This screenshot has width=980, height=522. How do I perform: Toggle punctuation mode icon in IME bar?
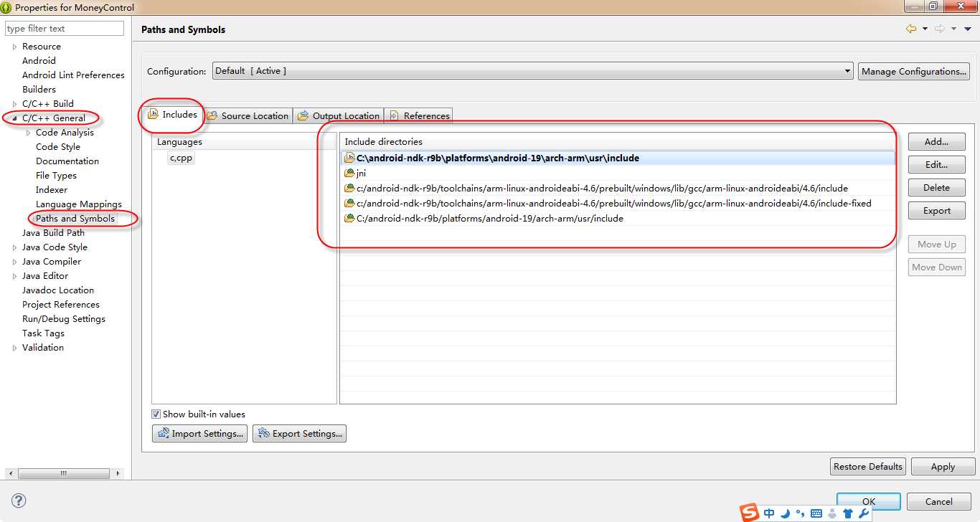[x=800, y=513]
